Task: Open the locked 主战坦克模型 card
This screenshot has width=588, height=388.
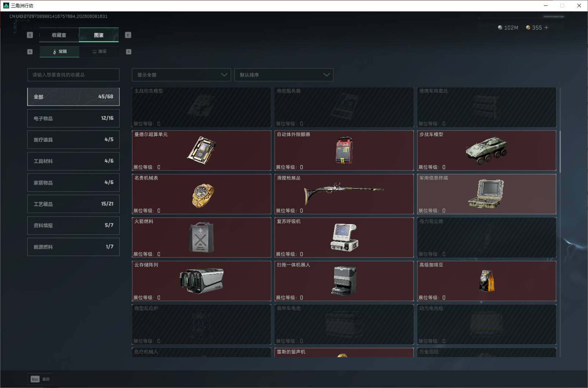Action: pos(202,107)
